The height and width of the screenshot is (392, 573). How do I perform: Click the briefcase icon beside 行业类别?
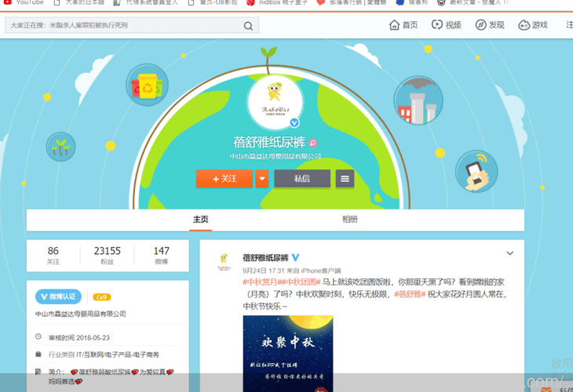38,354
